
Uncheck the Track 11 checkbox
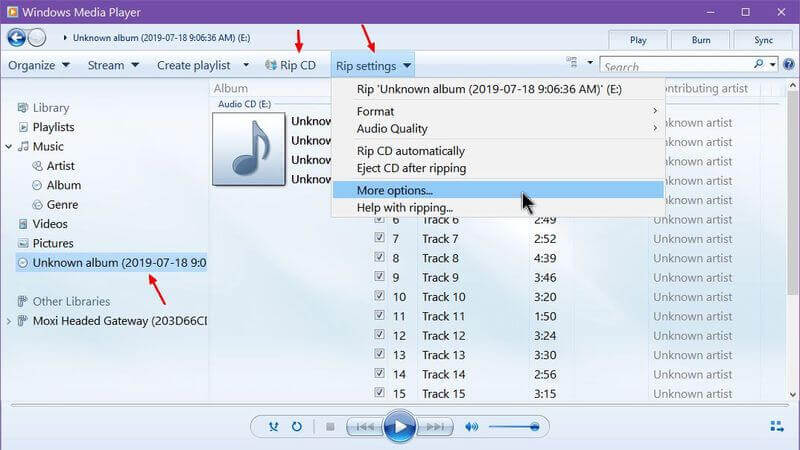(x=379, y=315)
